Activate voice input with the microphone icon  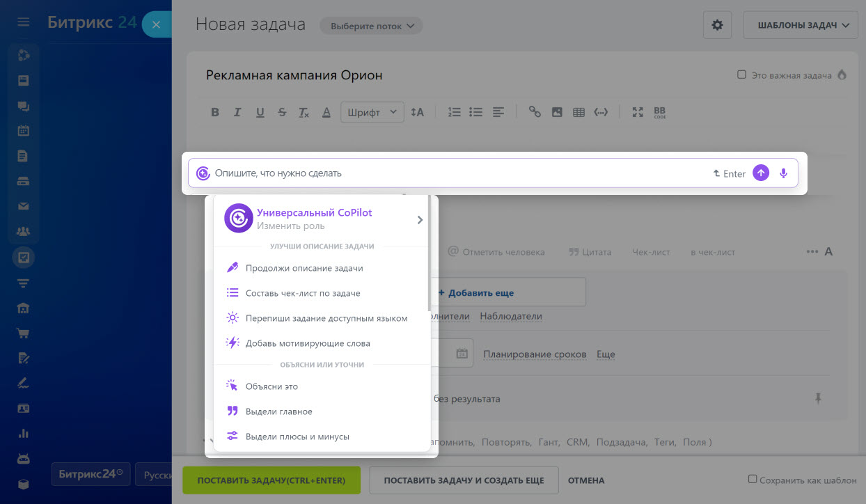point(783,173)
